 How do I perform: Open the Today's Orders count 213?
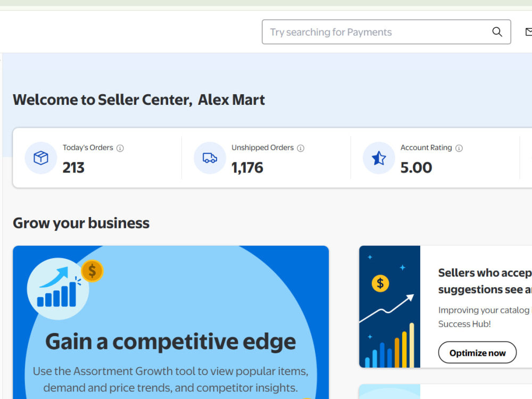click(x=73, y=168)
